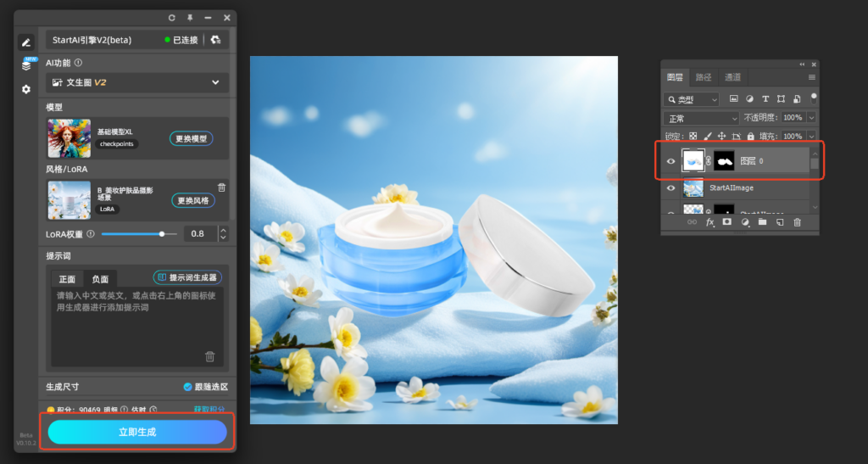The image size is (868, 464).
Task: Open the pencil edit tab in plugin sidebar
Action: pyautogui.click(x=26, y=42)
